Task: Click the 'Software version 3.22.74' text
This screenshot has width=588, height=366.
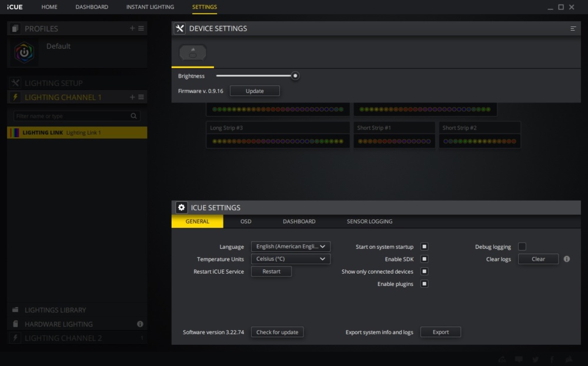Action: (x=213, y=332)
